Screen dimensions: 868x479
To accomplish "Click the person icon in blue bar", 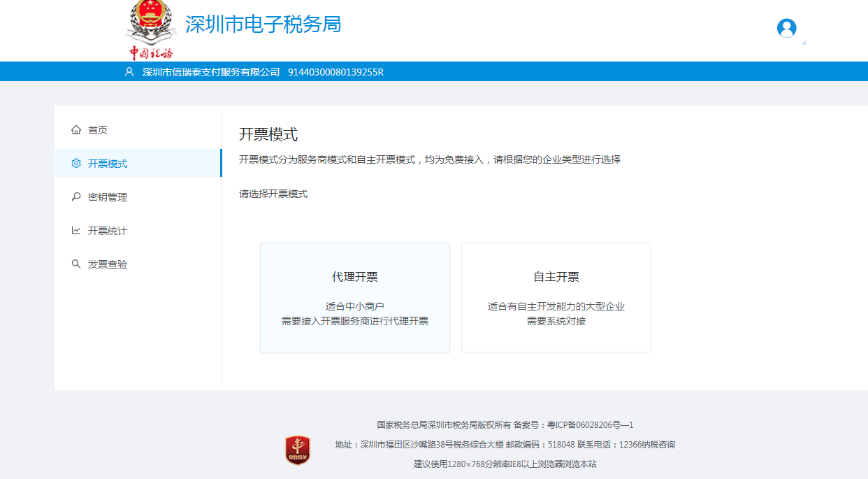I will click(x=129, y=72).
